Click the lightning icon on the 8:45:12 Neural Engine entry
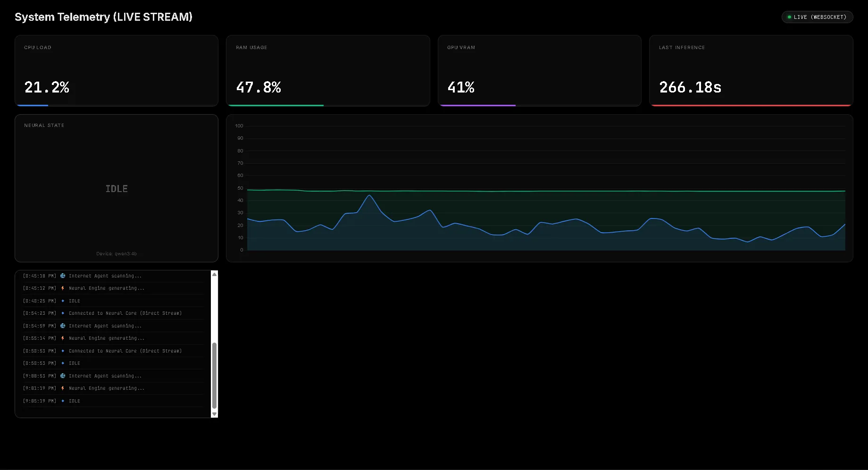868x470 pixels. (x=63, y=288)
